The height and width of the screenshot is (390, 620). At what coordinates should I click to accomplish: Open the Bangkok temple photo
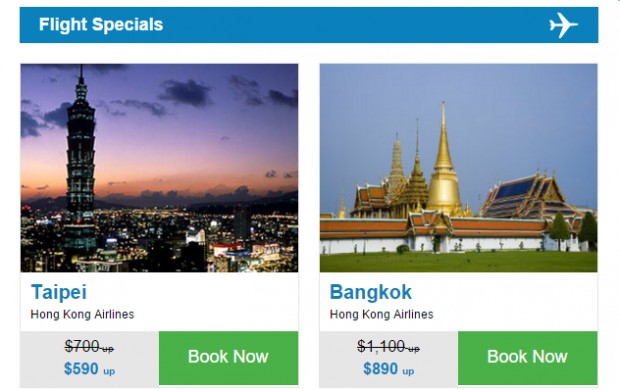click(x=459, y=168)
